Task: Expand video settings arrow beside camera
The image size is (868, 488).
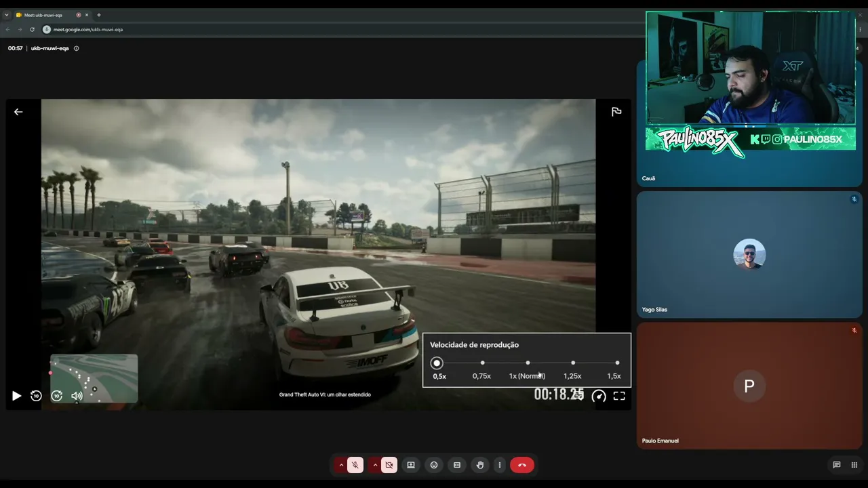Action: tap(374, 465)
